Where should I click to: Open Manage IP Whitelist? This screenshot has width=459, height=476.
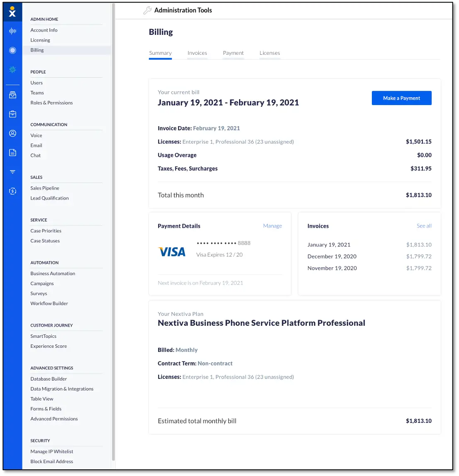click(x=51, y=452)
